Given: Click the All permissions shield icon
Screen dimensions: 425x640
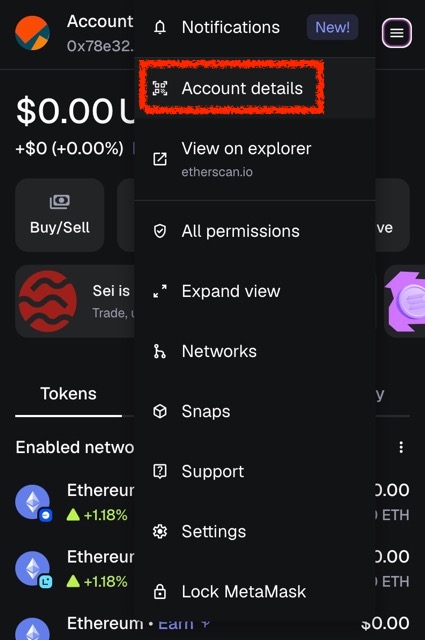Looking at the screenshot, I should 160,231.
